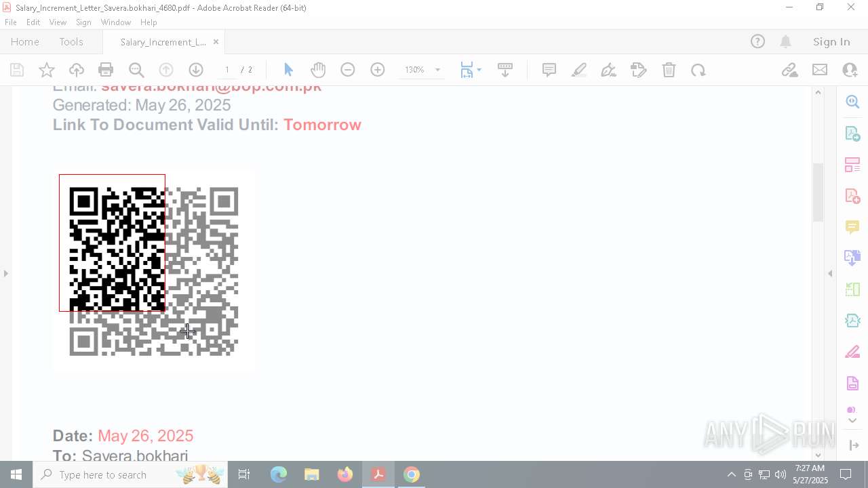The image size is (868, 488).
Task: Open the stamp tool
Action: [639, 70]
